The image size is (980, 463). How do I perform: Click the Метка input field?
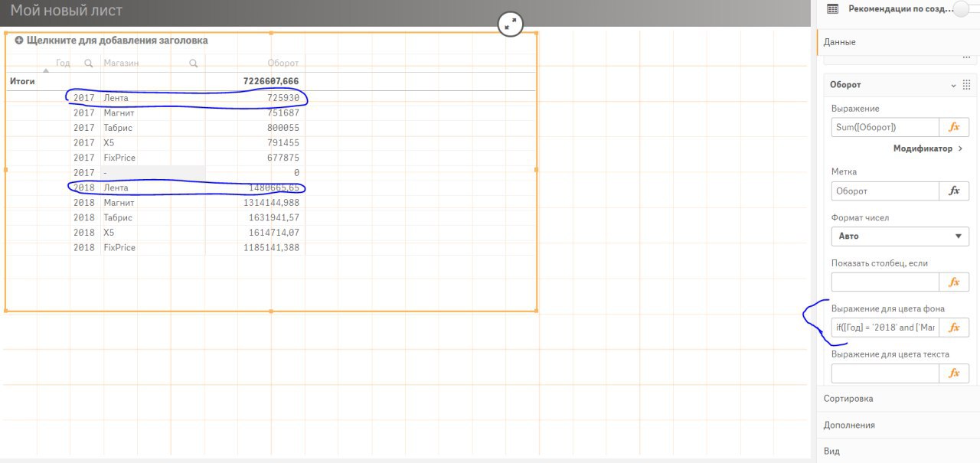click(x=885, y=191)
